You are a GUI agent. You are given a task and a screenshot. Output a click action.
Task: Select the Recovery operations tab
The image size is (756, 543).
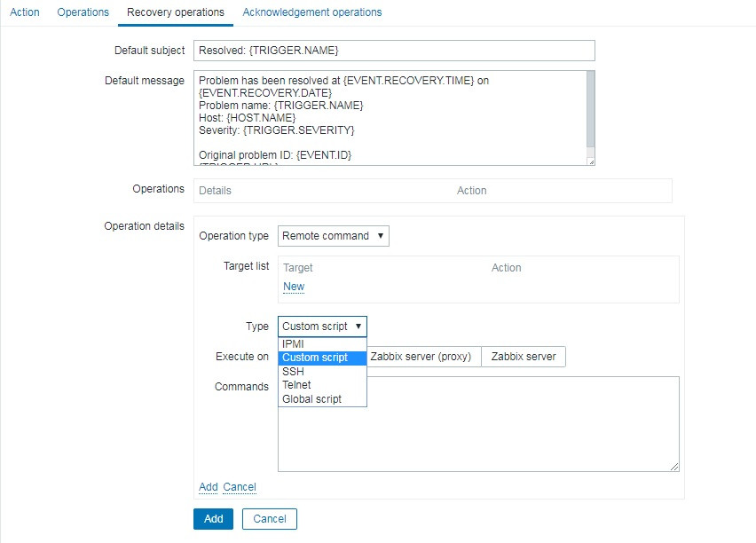pyautogui.click(x=176, y=12)
